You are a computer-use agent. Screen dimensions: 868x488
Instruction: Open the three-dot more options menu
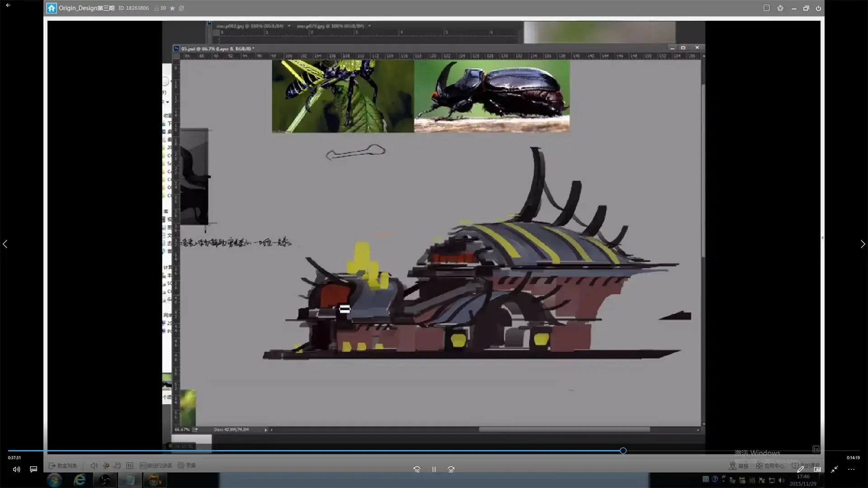(851, 469)
